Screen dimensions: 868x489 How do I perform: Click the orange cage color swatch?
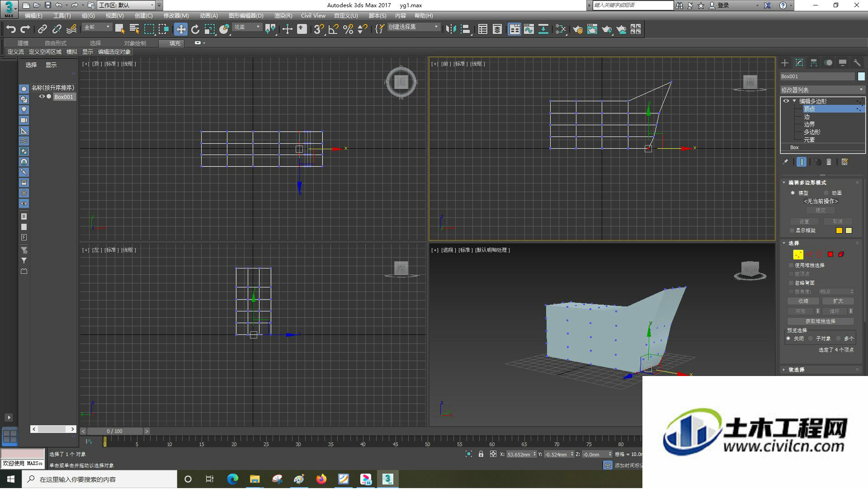pyautogui.click(x=839, y=230)
